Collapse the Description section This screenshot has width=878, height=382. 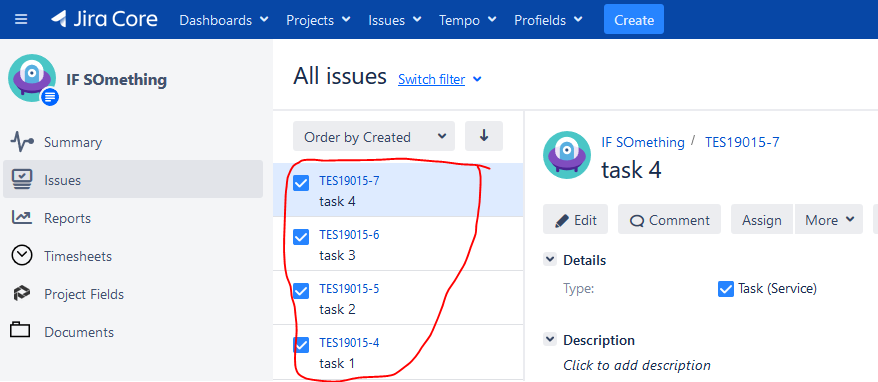point(550,339)
